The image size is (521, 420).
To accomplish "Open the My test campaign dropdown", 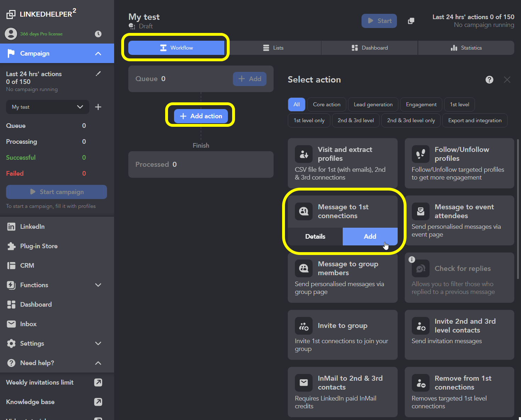I will [47, 107].
